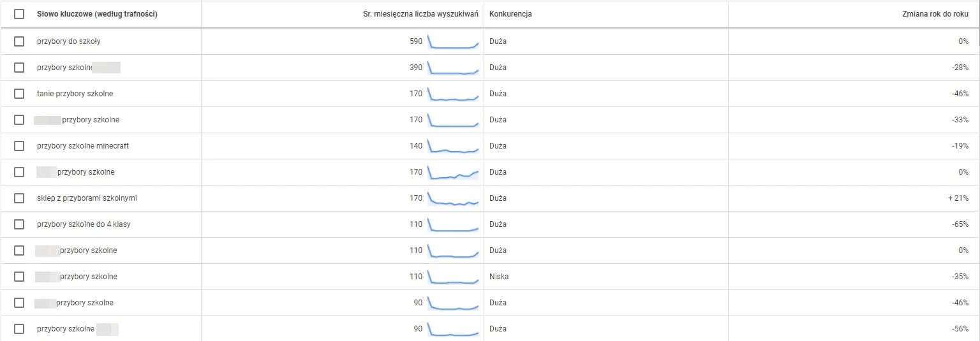
Task: Click trend graph for sklep z przyborami szkolnymi
Action: point(453,198)
